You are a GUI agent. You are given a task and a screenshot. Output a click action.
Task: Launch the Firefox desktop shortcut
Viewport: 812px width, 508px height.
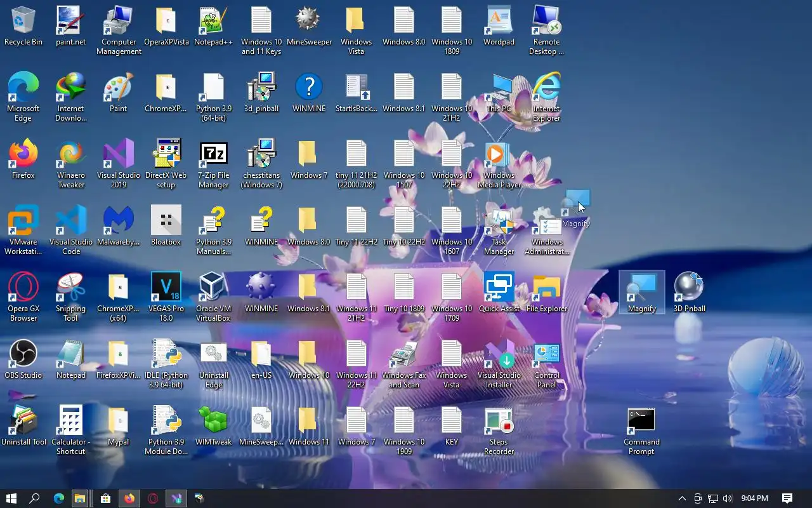click(x=23, y=160)
